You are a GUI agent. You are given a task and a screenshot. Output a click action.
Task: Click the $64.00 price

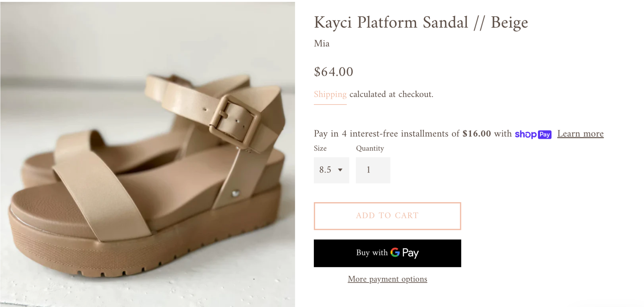333,72
